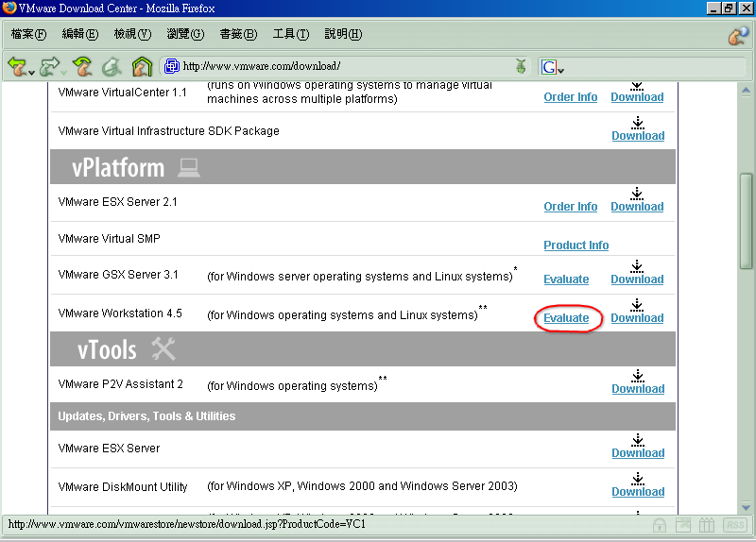Click the padlock security icon in status bar
Image resolution: width=756 pixels, height=542 pixels.
click(660, 525)
